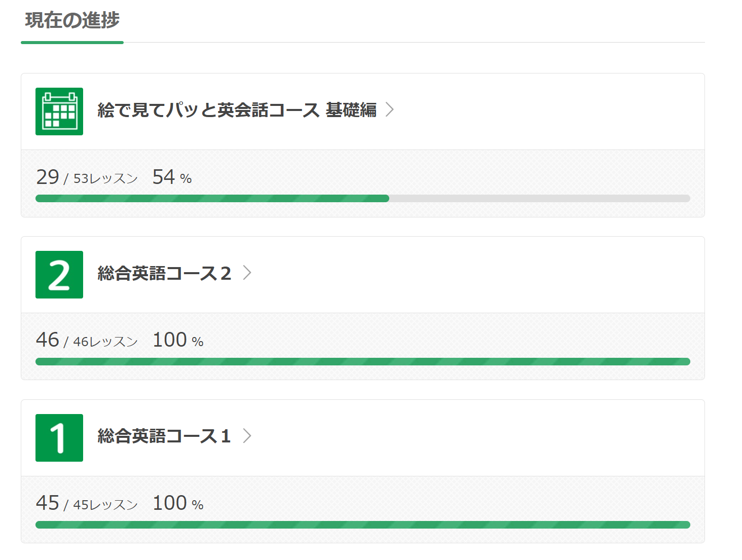This screenshot has width=742, height=560.
Task: Click the 54 % completion figure
Action: pyautogui.click(x=172, y=177)
